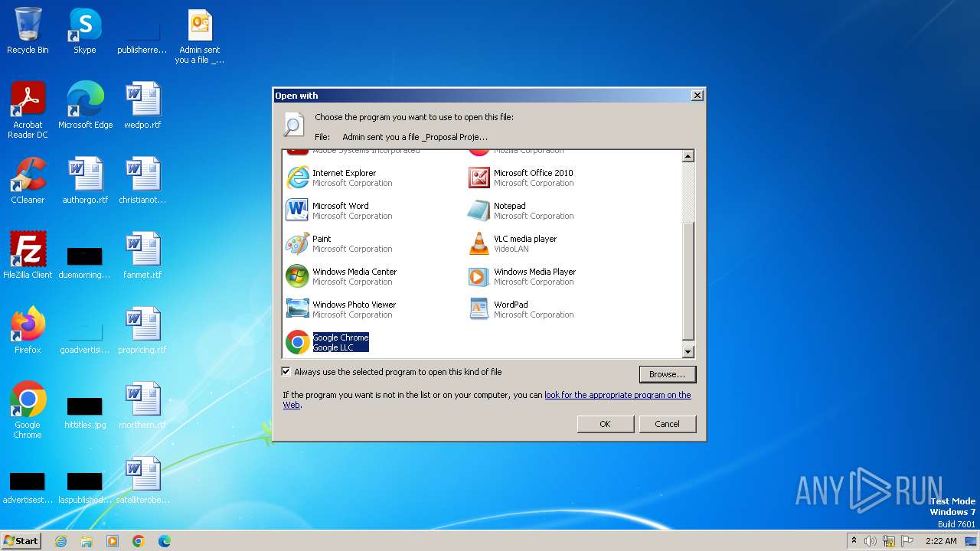The height and width of the screenshot is (551, 980).
Task: Click the clock showing 2:22 AM
Action: pos(941,541)
